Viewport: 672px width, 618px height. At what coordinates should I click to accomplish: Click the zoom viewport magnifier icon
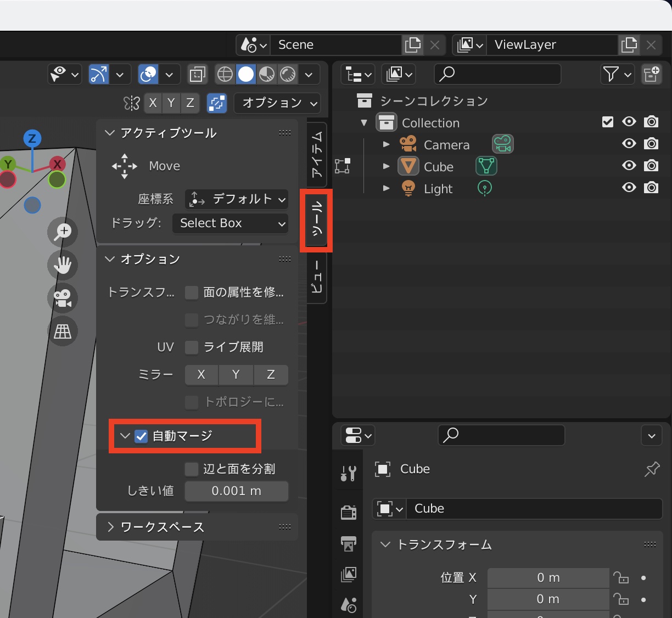63,232
